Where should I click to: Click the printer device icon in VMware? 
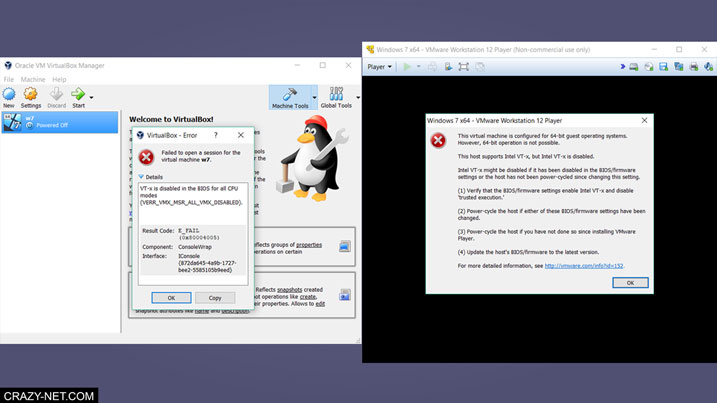(694, 67)
